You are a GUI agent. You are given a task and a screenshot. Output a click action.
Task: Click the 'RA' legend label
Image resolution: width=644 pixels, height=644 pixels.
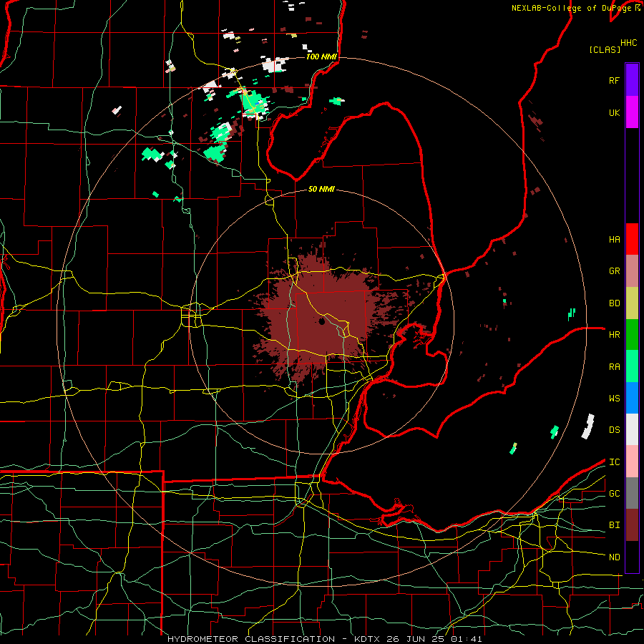(x=614, y=367)
